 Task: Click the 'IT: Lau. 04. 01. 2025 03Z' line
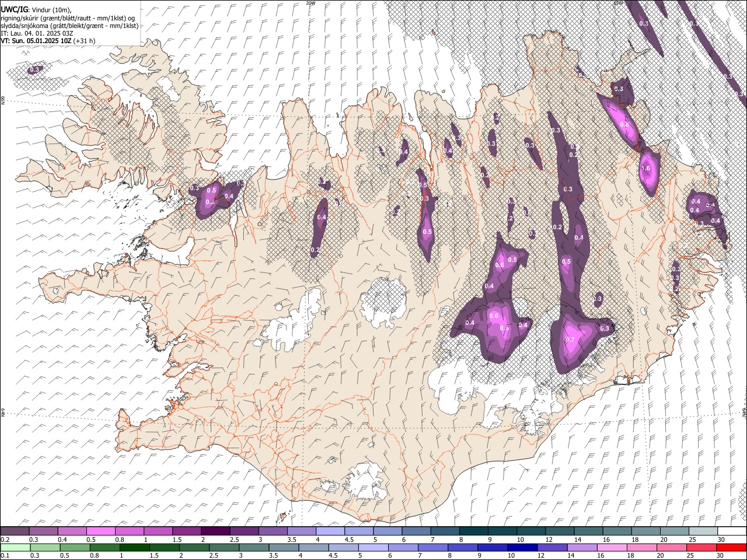click(x=37, y=33)
